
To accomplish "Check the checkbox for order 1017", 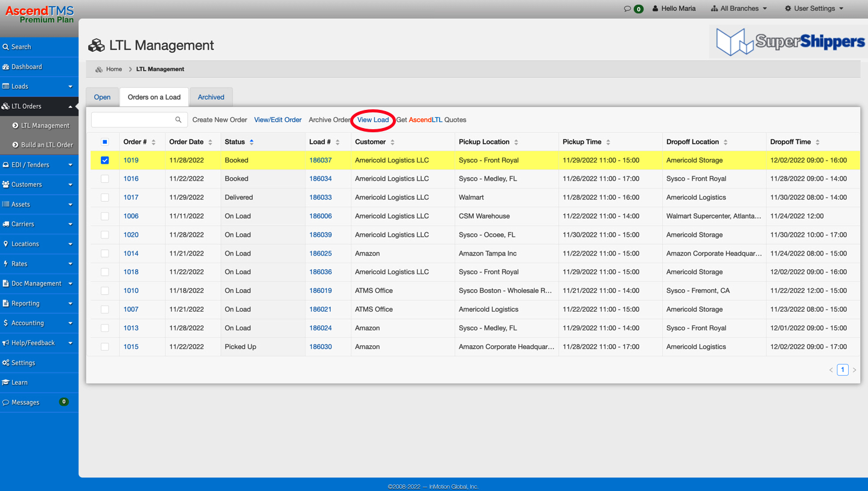I will [x=105, y=197].
